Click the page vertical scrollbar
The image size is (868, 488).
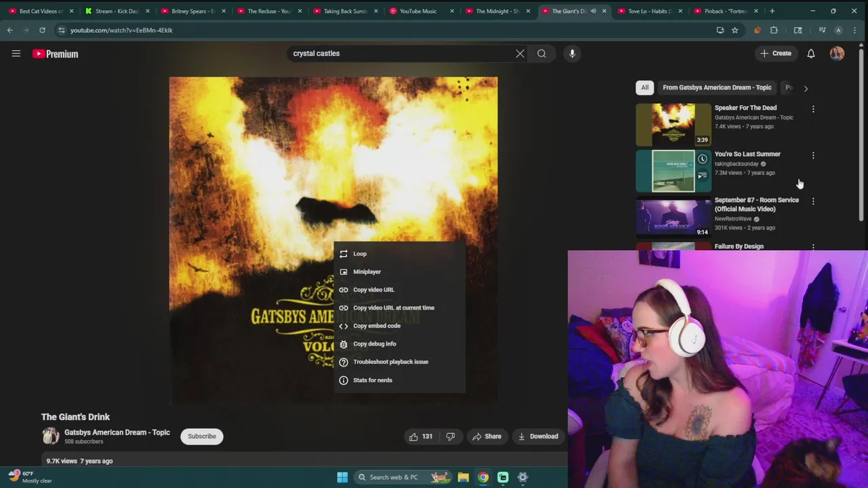(863, 136)
